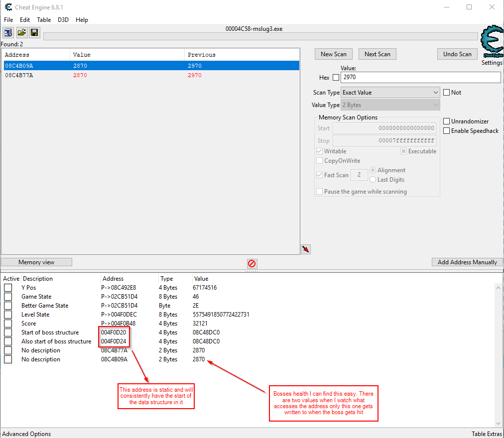Click inside the Value input field

(421, 77)
